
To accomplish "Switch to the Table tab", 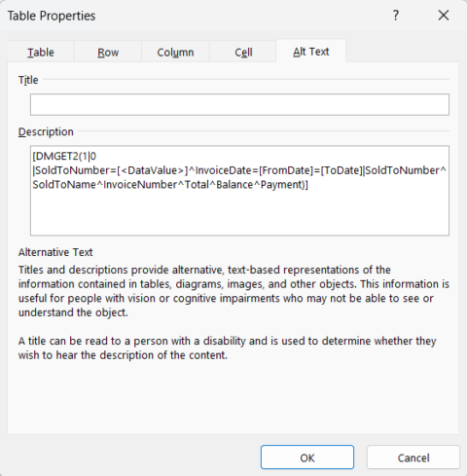I will tap(41, 52).
